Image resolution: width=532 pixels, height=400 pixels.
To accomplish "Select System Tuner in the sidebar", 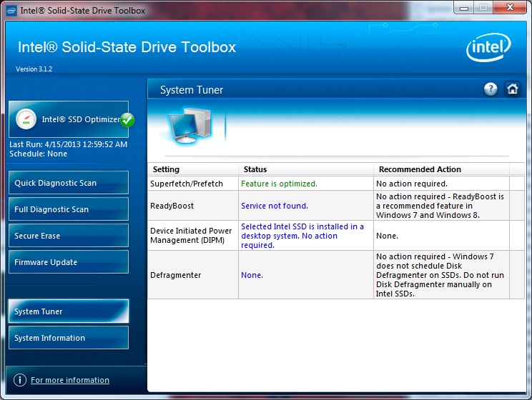I will point(69,311).
